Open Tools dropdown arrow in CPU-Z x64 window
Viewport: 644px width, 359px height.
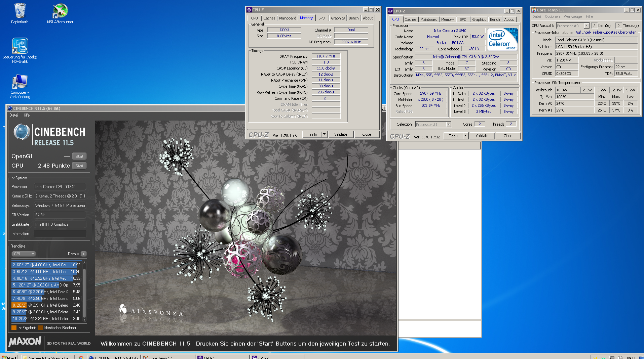[x=325, y=134]
